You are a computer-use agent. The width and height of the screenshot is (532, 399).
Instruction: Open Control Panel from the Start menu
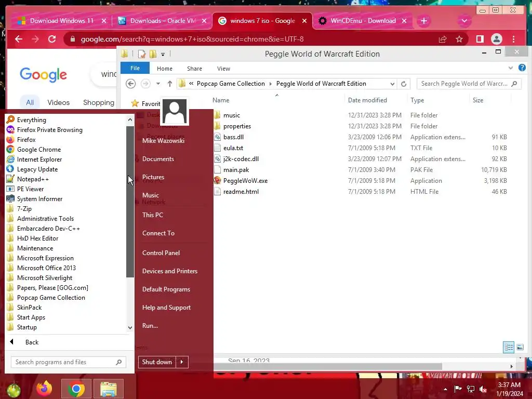point(161,253)
